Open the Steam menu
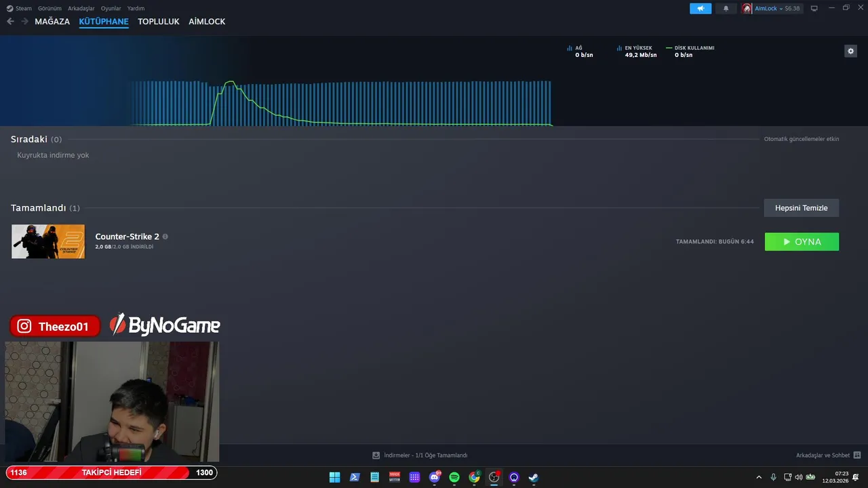This screenshot has width=868, height=488. [x=20, y=8]
